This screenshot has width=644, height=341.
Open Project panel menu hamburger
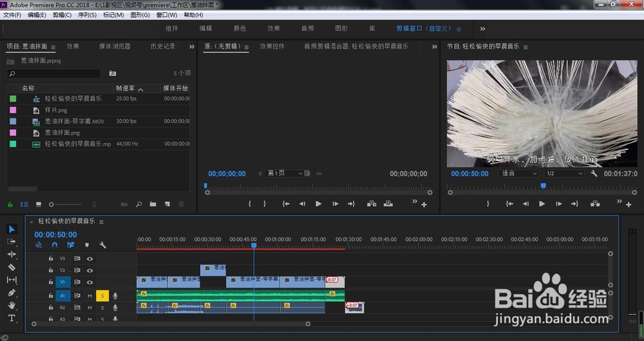pos(53,47)
